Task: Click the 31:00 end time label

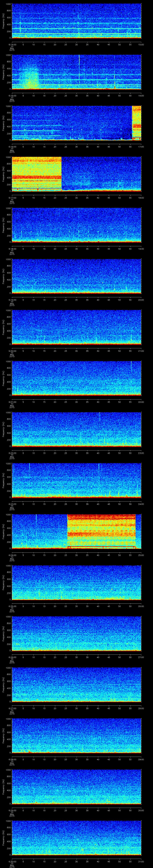Action: click(x=141, y=861)
